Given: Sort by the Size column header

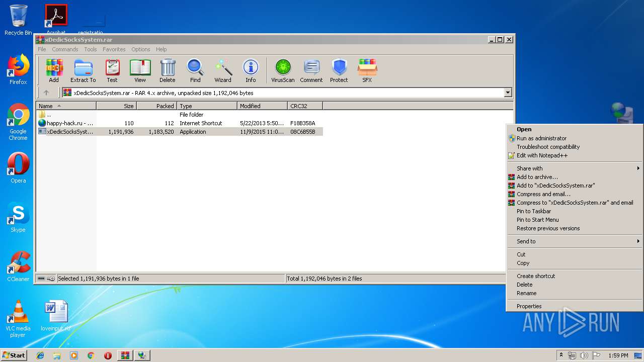Looking at the screenshot, I should pyautogui.click(x=116, y=106).
